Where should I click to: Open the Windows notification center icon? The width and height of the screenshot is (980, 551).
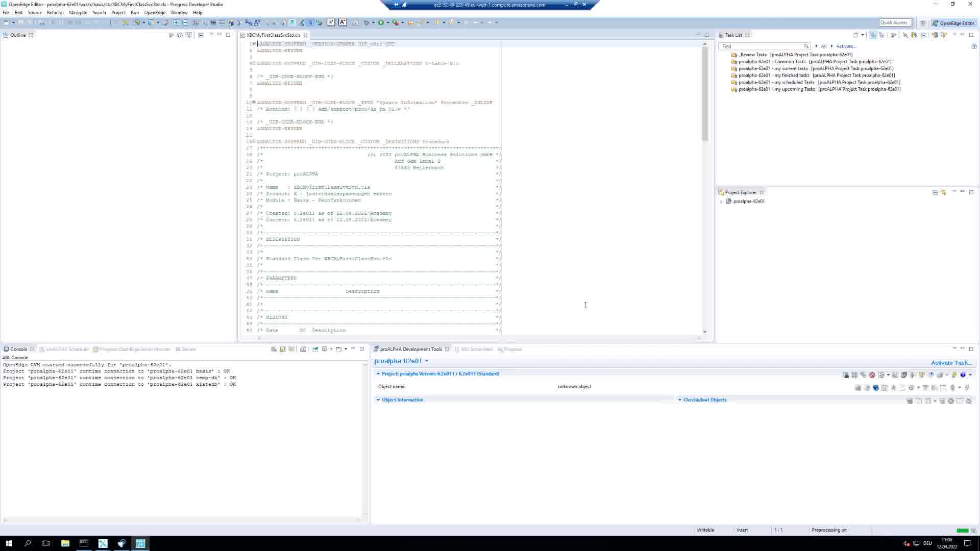point(967,543)
